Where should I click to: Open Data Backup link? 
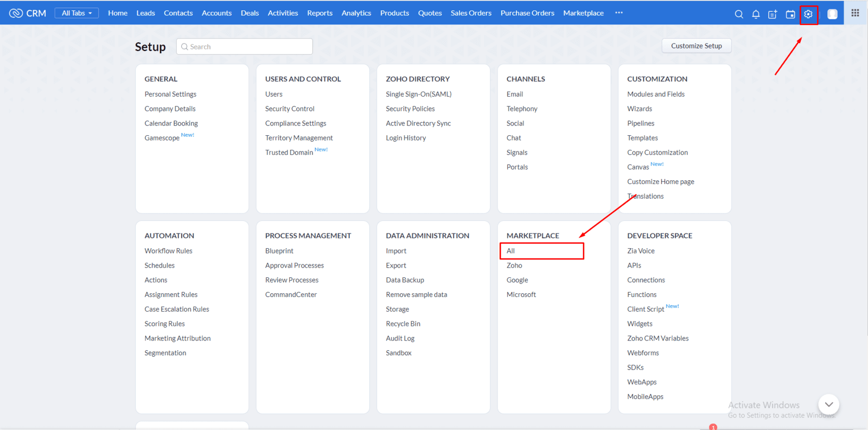(405, 280)
